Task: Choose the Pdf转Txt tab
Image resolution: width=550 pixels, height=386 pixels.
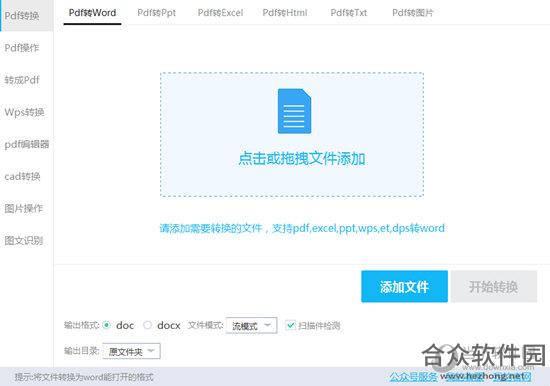Action: [349, 13]
